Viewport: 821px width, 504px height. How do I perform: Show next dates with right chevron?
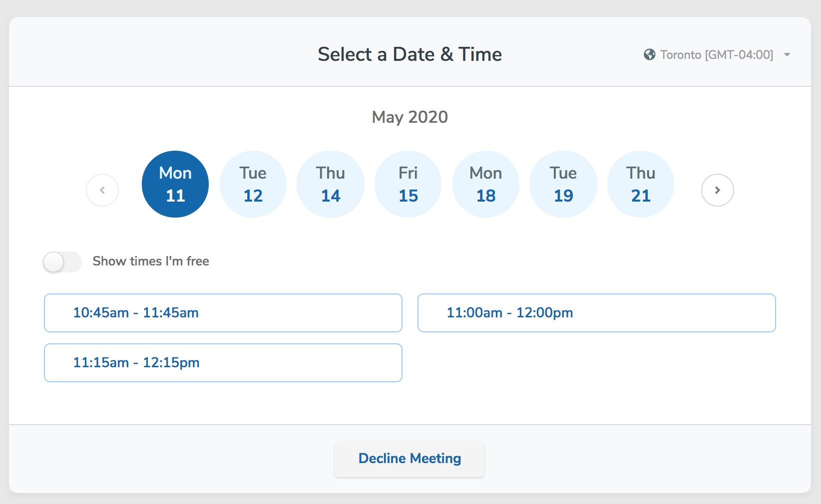click(x=718, y=190)
